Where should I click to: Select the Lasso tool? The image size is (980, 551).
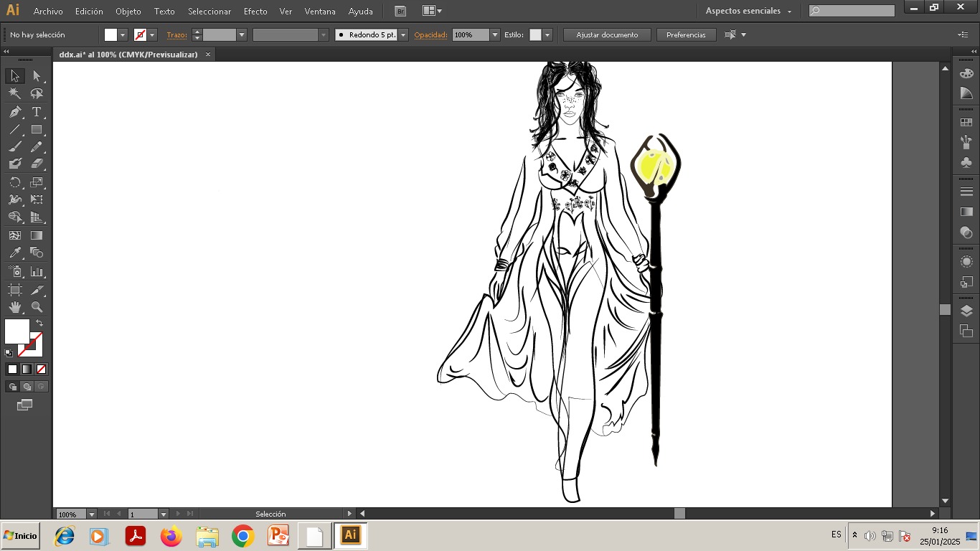(37, 94)
